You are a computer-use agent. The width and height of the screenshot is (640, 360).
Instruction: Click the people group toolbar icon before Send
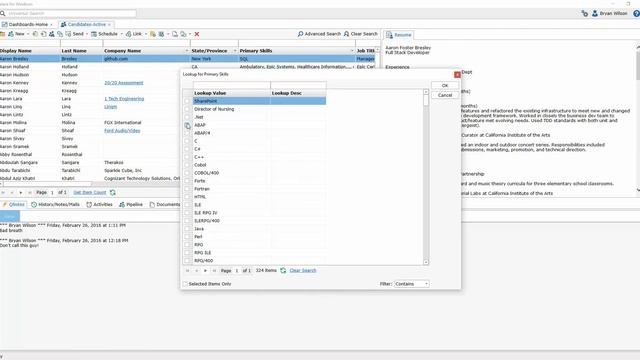pyautogui.click(x=51, y=34)
